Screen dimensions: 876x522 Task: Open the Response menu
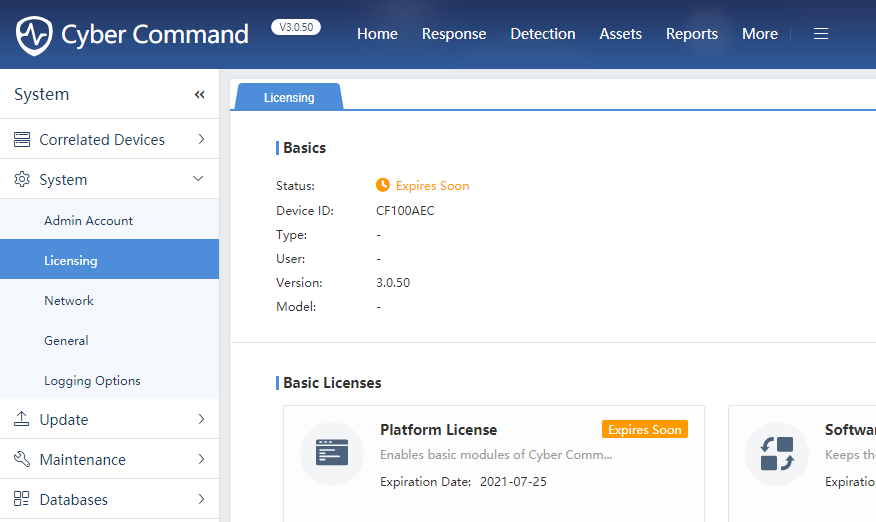pos(454,34)
